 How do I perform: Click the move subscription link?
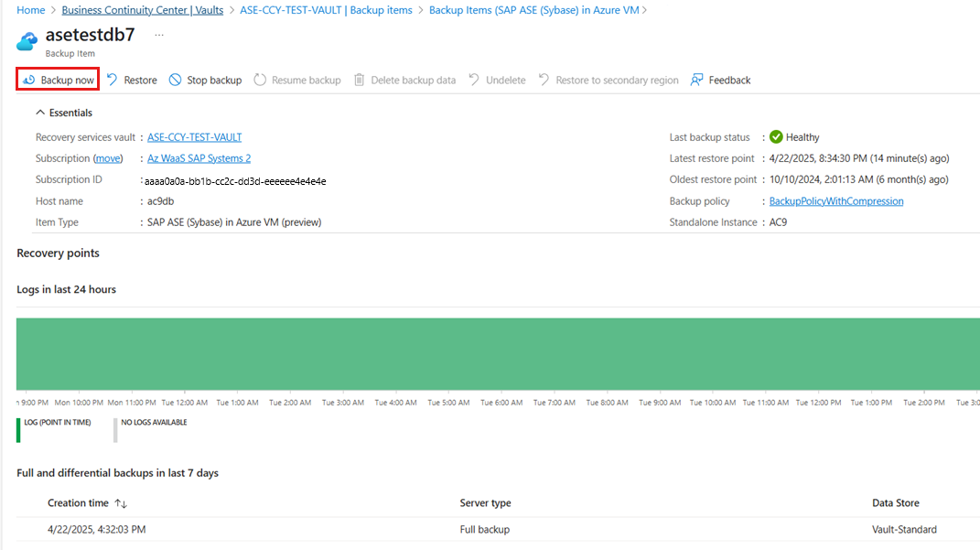coord(108,158)
